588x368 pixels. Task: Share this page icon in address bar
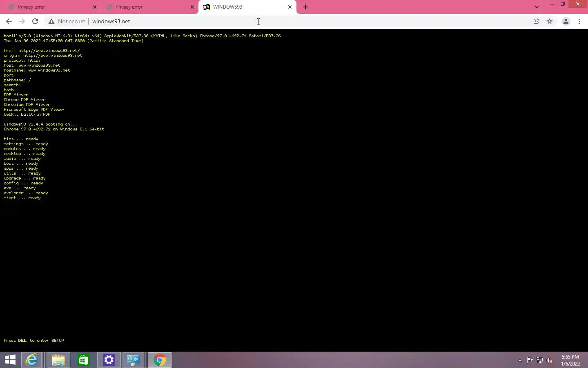(537, 21)
